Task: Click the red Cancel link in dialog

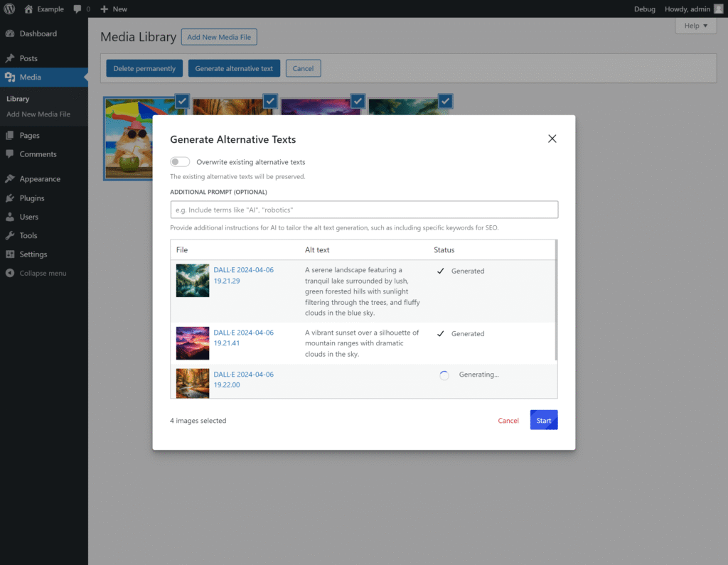Action: pyautogui.click(x=508, y=421)
